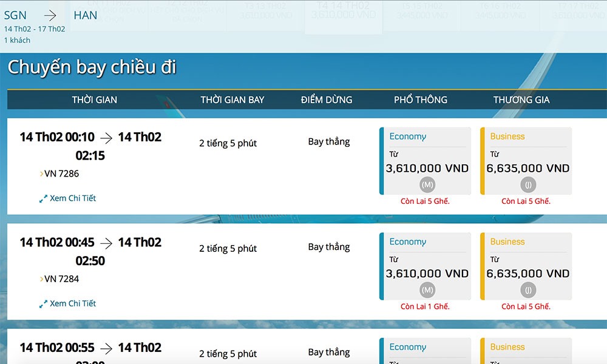The height and width of the screenshot is (364, 607).
Task: Click the (M) fare class badge, 00:45 flight
Action: click(427, 290)
